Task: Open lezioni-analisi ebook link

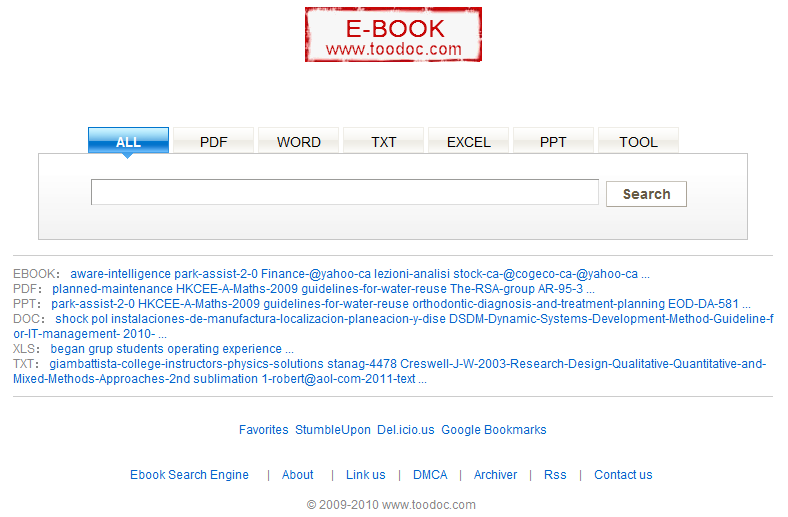Action: tap(412, 274)
